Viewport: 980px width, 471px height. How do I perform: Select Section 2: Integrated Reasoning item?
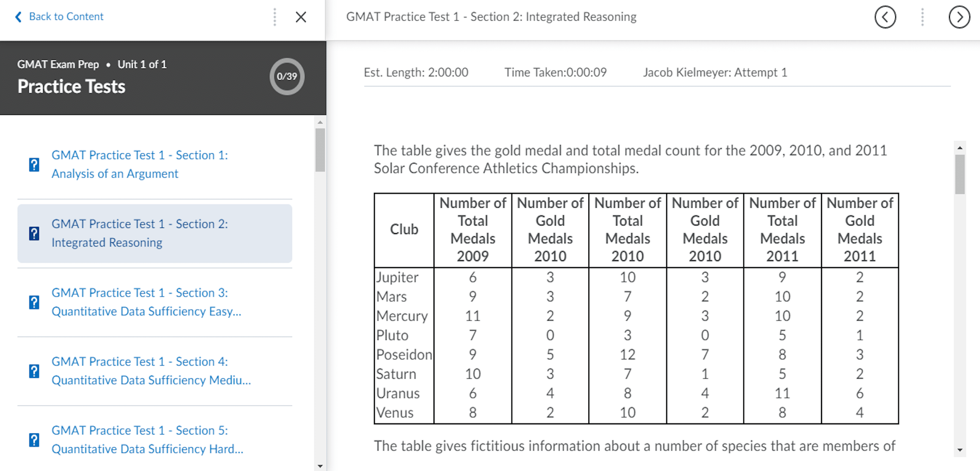point(155,233)
